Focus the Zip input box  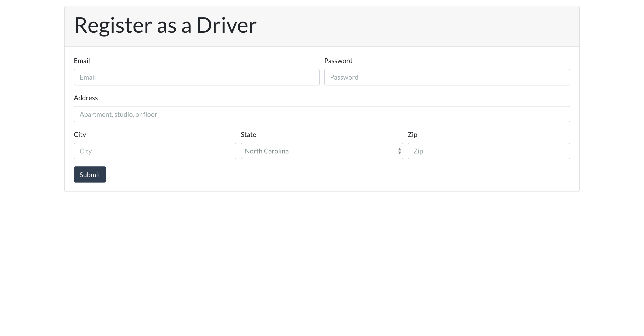489,151
